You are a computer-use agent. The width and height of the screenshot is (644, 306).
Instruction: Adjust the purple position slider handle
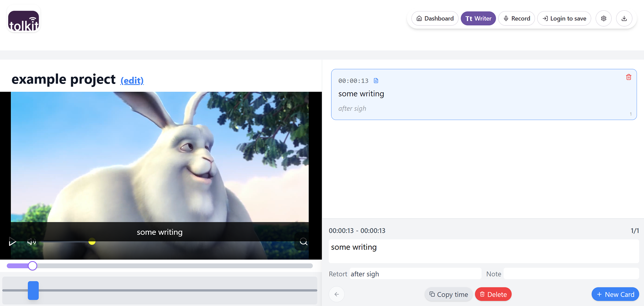pyautogui.click(x=33, y=266)
